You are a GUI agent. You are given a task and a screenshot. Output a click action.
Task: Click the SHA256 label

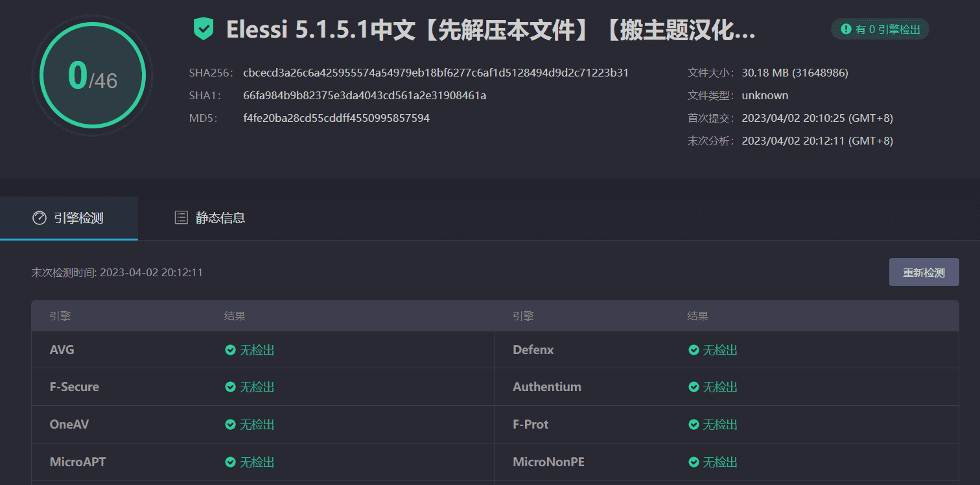(x=211, y=73)
